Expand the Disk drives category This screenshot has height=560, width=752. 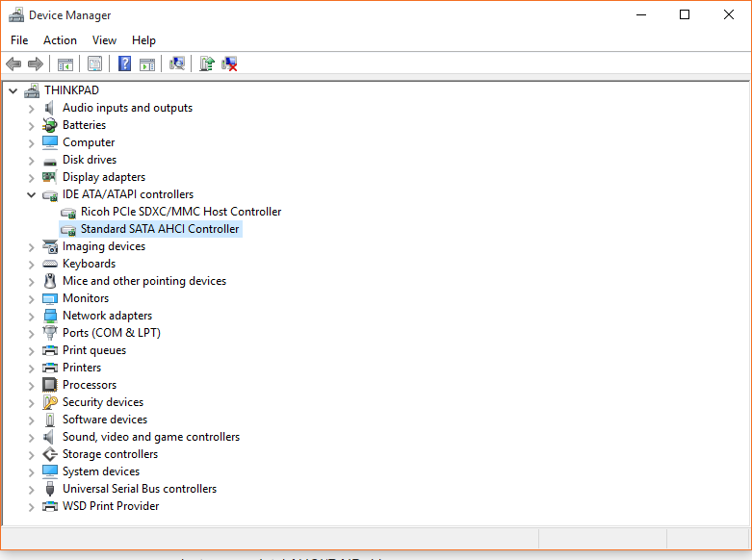pos(31,160)
